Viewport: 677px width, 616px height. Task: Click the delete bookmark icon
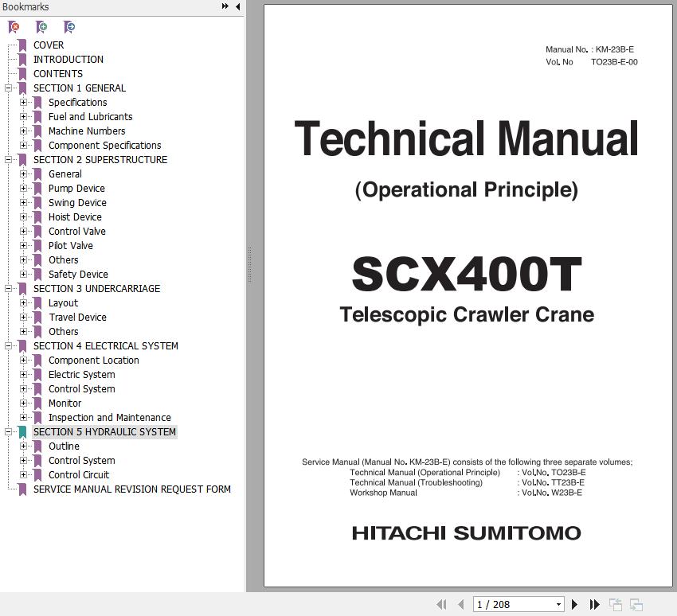pos(14,27)
